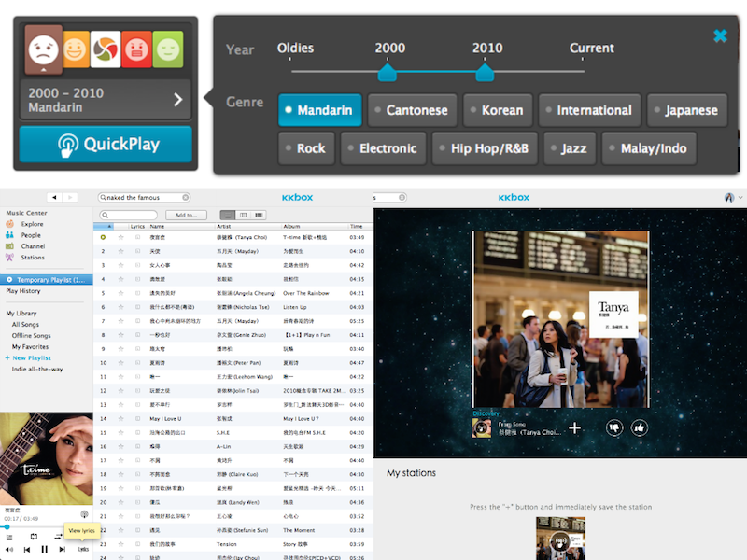Open Channel in Music Center
747x560 pixels.
[x=33, y=246]
